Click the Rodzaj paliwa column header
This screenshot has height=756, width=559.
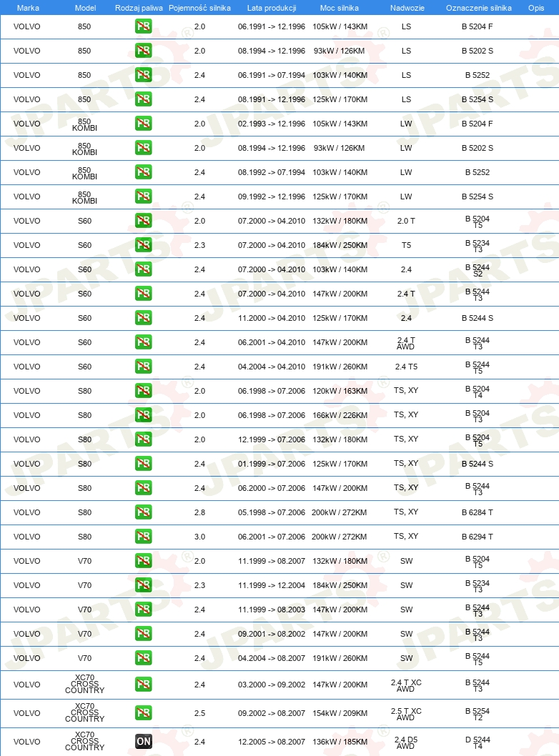(139, 8)
